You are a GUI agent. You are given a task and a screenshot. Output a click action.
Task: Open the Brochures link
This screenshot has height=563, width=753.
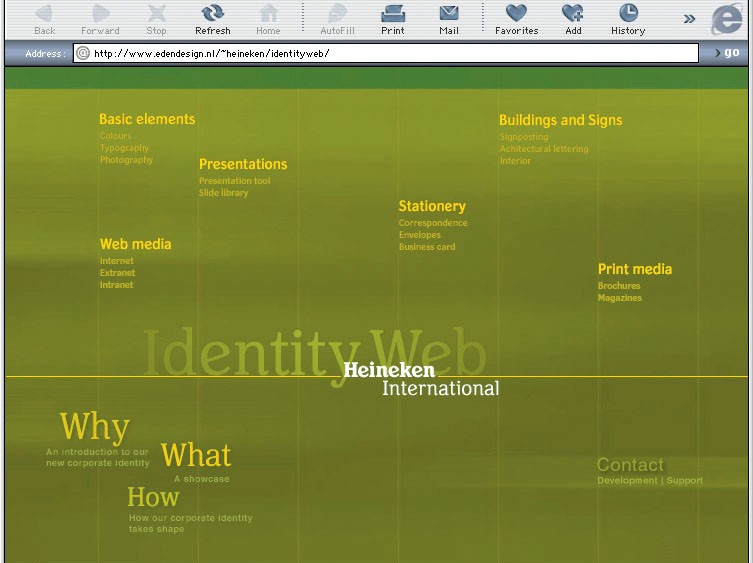(619, 286)
